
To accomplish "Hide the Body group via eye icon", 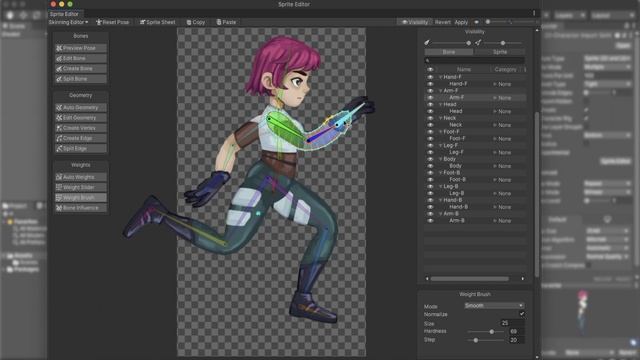I will point(430,159).
